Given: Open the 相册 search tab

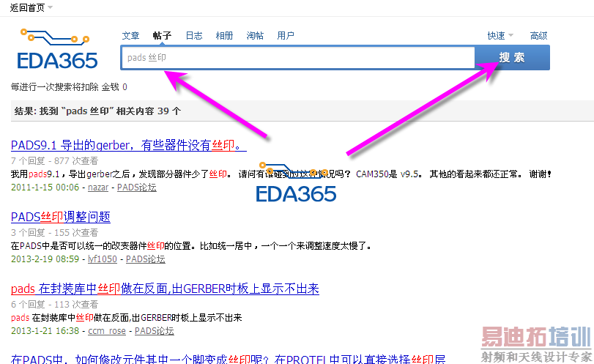Looking at the screenshot, I should (x=224, y=36).
